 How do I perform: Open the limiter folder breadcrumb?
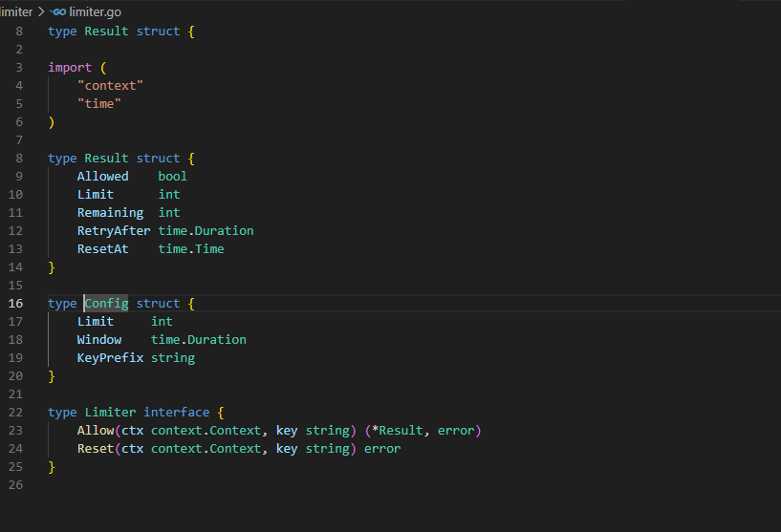click(16, 12)
